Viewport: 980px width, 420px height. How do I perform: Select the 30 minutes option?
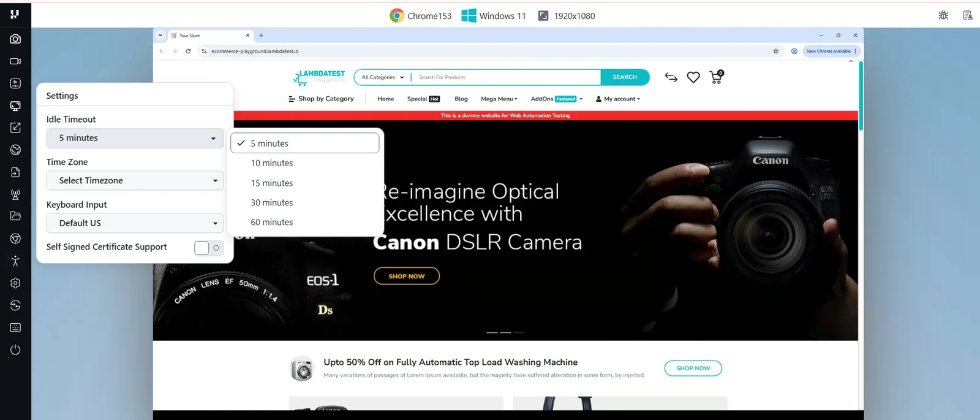[305, 203]
